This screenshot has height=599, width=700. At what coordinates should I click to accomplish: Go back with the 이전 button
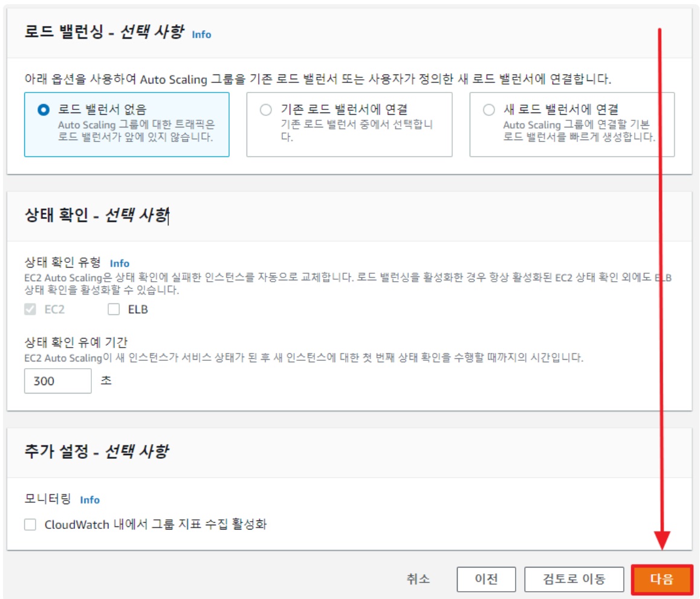486,579
